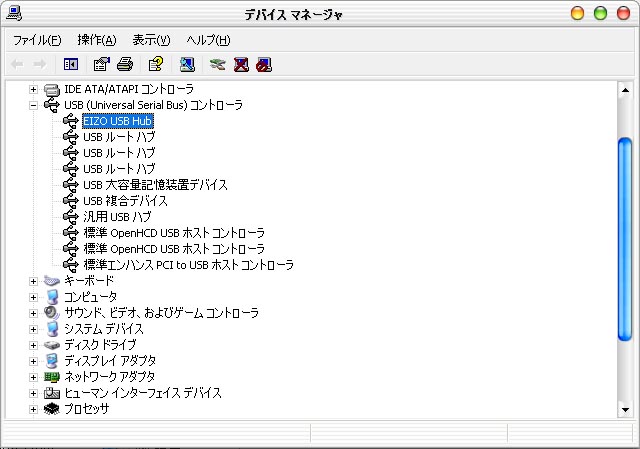Screen dimensions: 640x449
Task: Open the 操作(A) menu
Action: 97,40
